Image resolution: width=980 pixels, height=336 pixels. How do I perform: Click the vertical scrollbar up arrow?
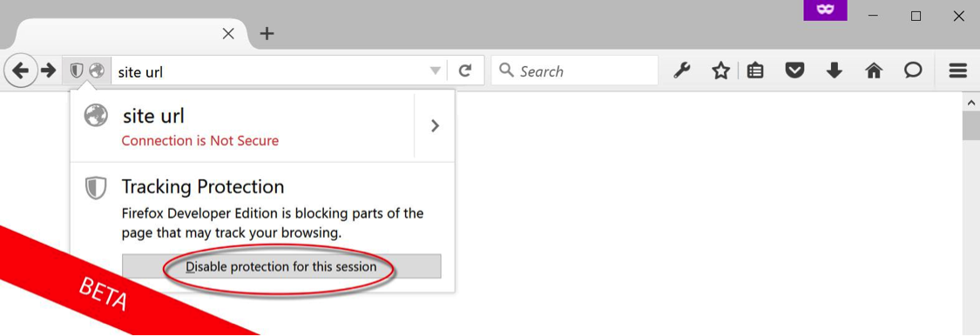tap(971, 103)
